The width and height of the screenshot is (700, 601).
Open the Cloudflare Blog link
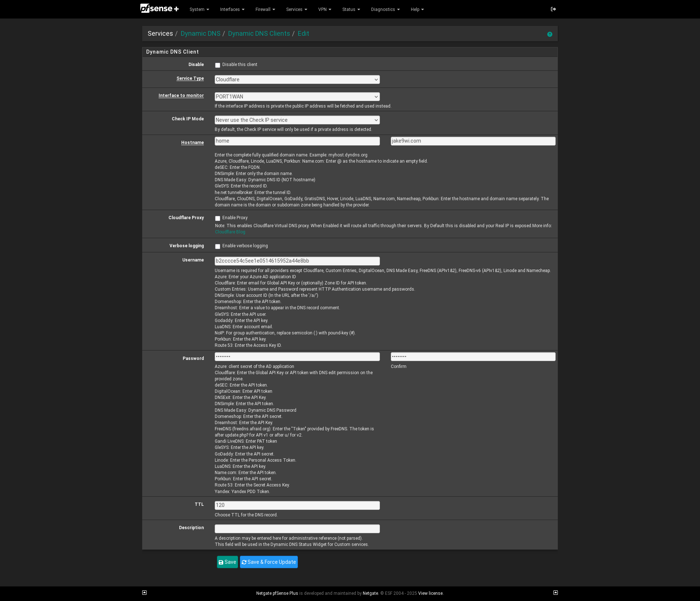(230, 232)
